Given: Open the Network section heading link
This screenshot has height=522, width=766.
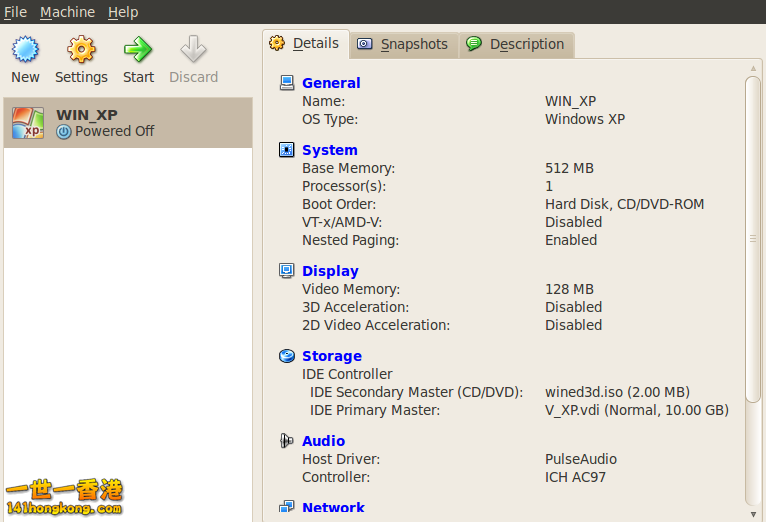Looking at the screenshot, I should pyautogui.click(x=333, y=508).
